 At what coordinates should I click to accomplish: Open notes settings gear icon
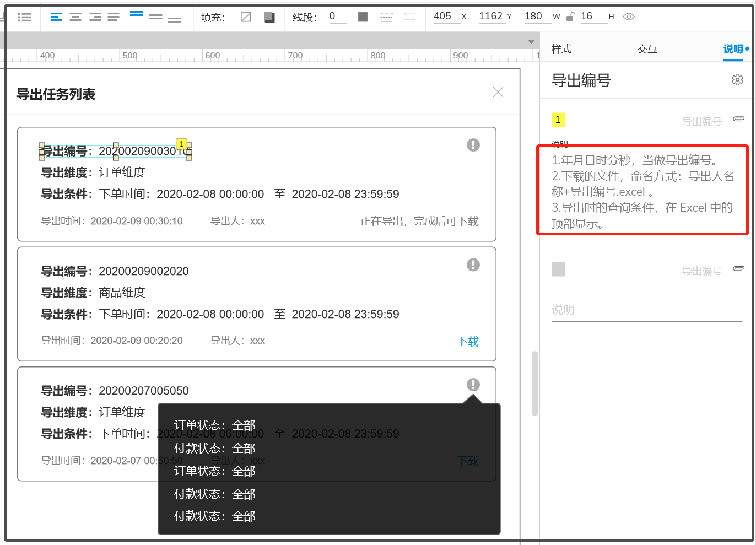pyautogui.click(x=737, y=80)
